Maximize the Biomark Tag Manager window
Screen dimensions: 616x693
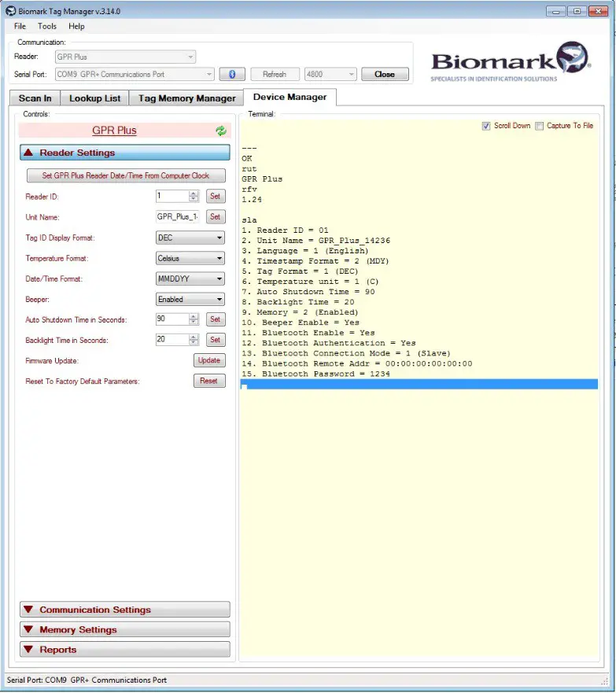577,11
